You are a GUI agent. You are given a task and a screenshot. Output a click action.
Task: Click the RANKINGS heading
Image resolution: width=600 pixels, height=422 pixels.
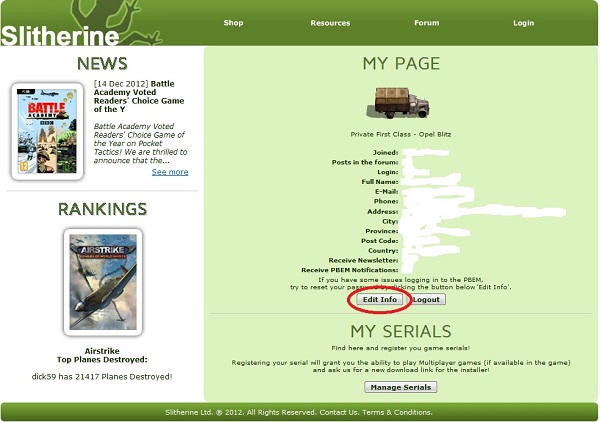click(x=103, y=209)
